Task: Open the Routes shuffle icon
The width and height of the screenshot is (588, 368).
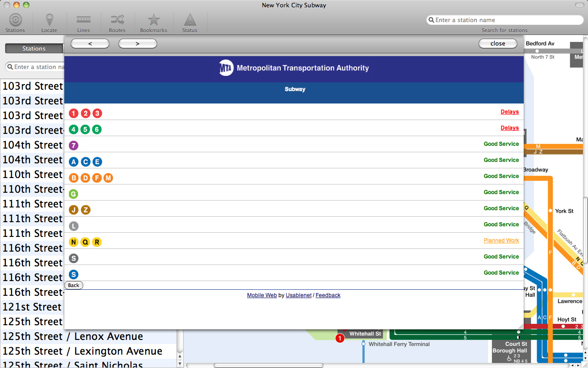Action: [117, 20]
